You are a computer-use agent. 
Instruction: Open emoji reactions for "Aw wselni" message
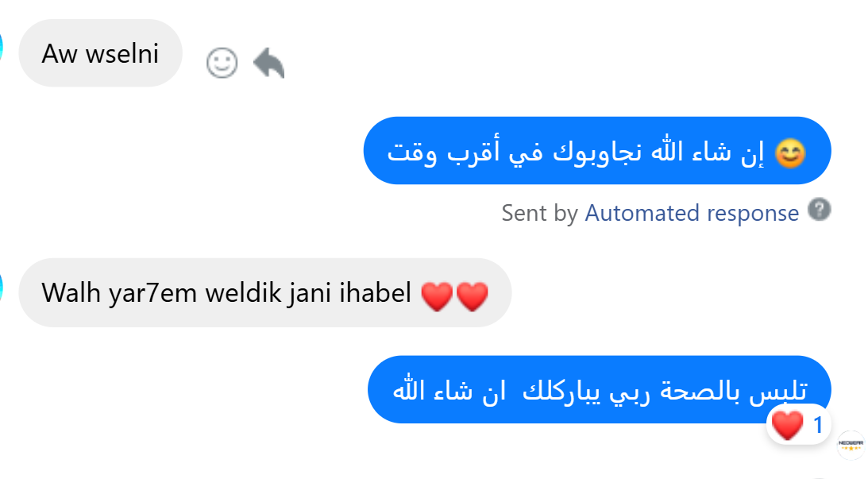point(222,63)
